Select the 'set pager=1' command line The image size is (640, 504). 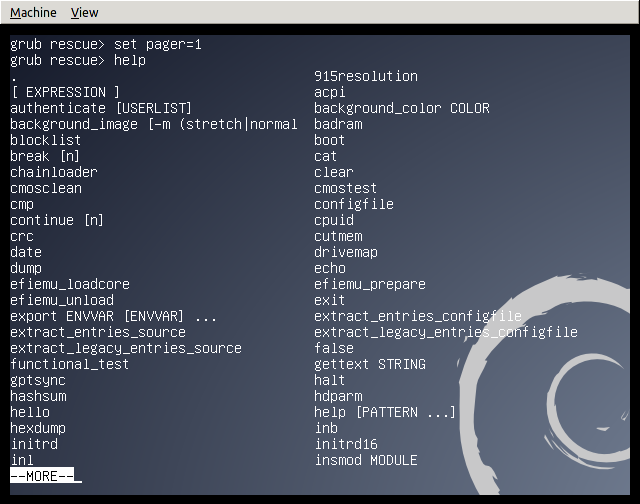[x=106, y=44]
